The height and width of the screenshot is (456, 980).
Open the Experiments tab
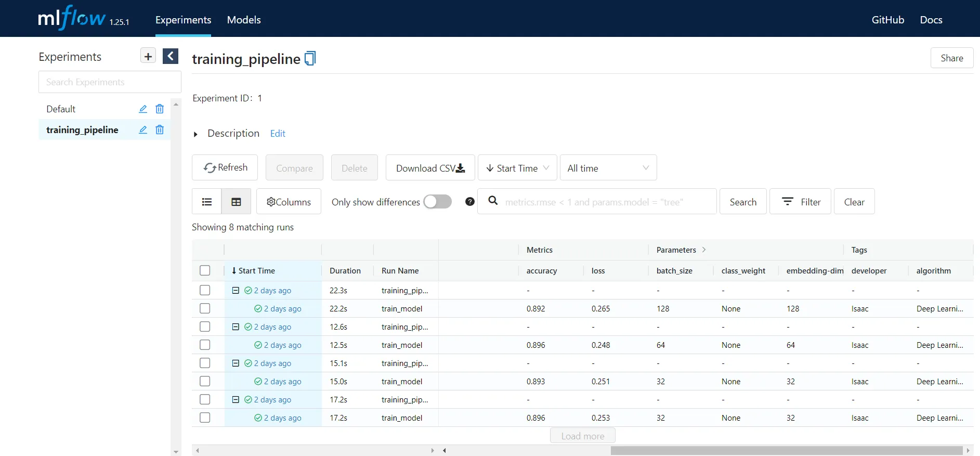[183, 20]
